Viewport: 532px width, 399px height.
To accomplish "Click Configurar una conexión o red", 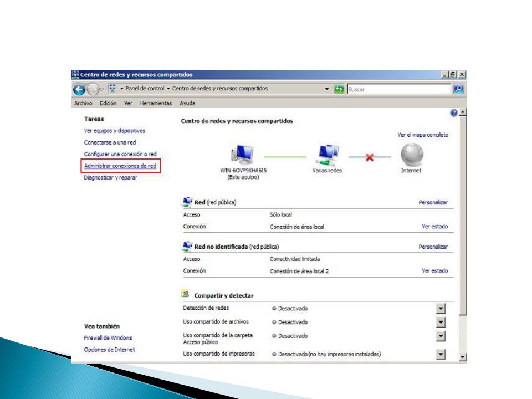I will point(120,154).
